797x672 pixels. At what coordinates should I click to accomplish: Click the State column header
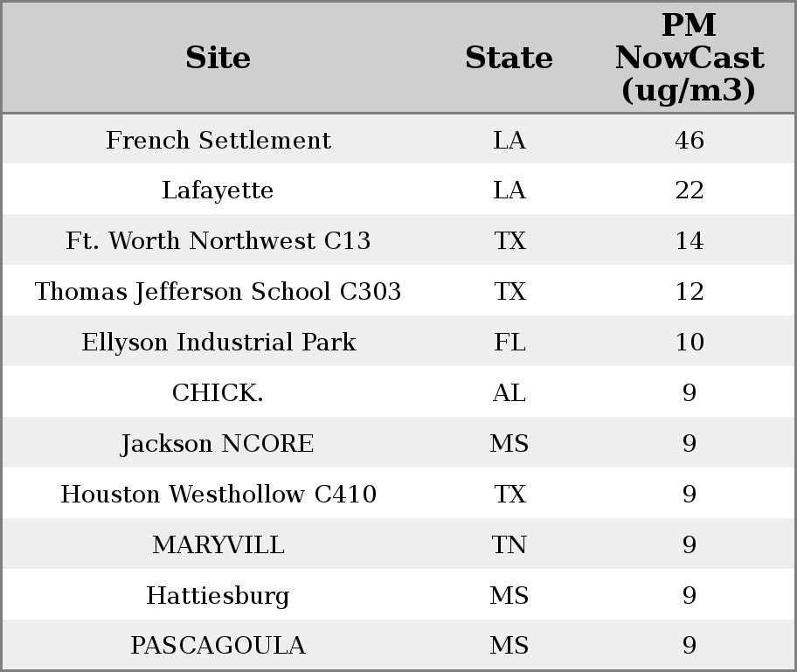point(509,58)
